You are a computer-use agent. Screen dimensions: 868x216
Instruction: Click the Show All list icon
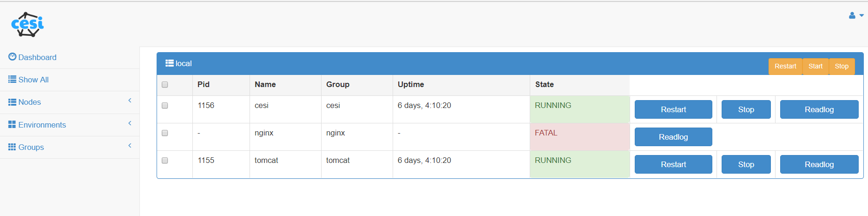[13, 80]
